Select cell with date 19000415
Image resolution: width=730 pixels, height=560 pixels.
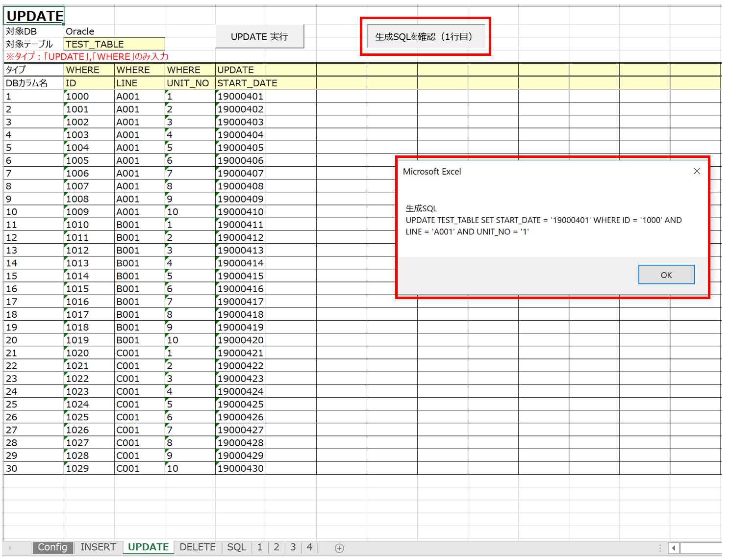tap(240, 276)
